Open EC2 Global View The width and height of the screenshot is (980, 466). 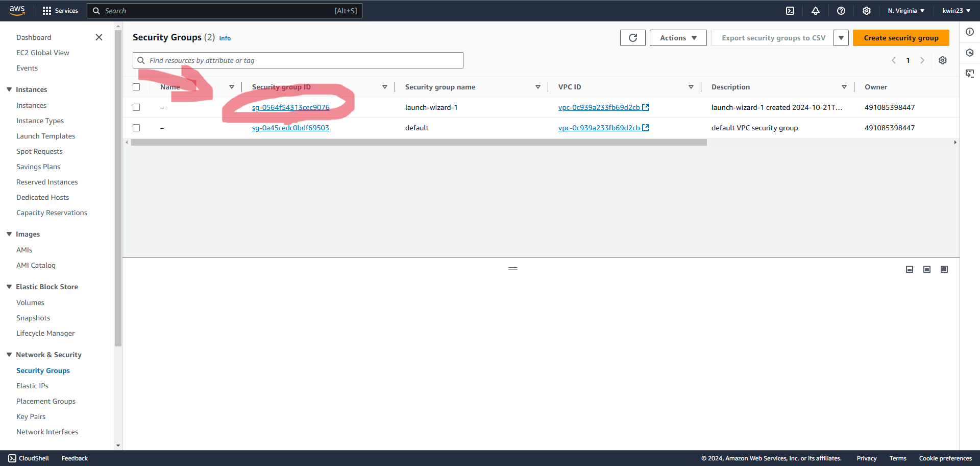tap(43, 53)
